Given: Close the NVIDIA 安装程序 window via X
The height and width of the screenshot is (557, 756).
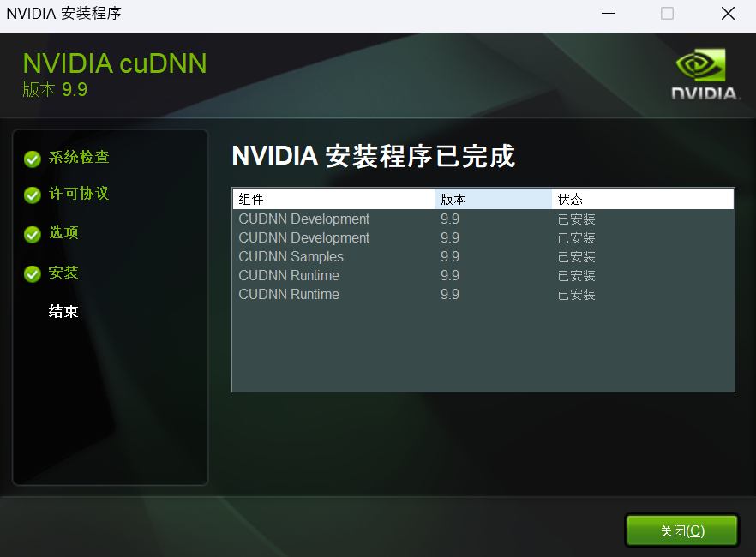Looking at the screenshot, I should [x=728, y=14].
